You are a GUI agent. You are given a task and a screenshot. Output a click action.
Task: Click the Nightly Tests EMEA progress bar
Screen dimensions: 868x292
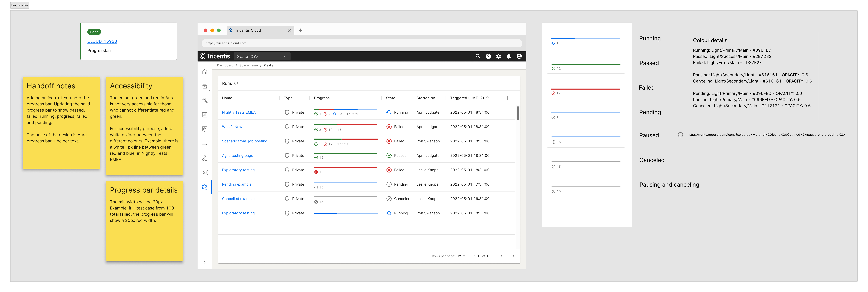345,110
